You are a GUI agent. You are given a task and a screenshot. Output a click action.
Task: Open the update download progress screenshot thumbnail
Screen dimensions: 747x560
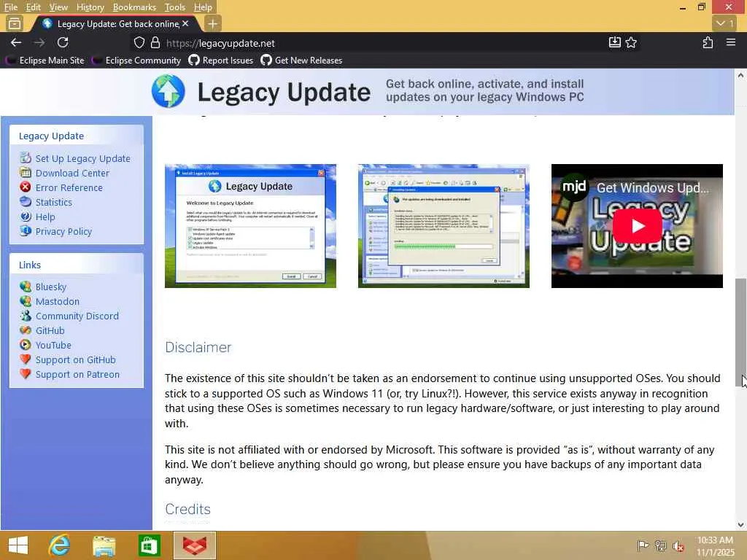click(x=444, y=226)
